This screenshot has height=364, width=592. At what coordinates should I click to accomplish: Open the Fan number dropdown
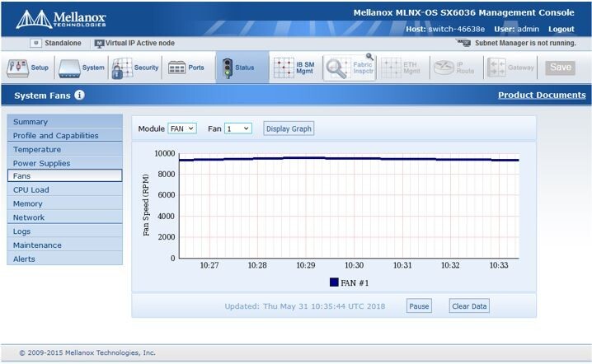pyautogui.click(x=237, y=128)
